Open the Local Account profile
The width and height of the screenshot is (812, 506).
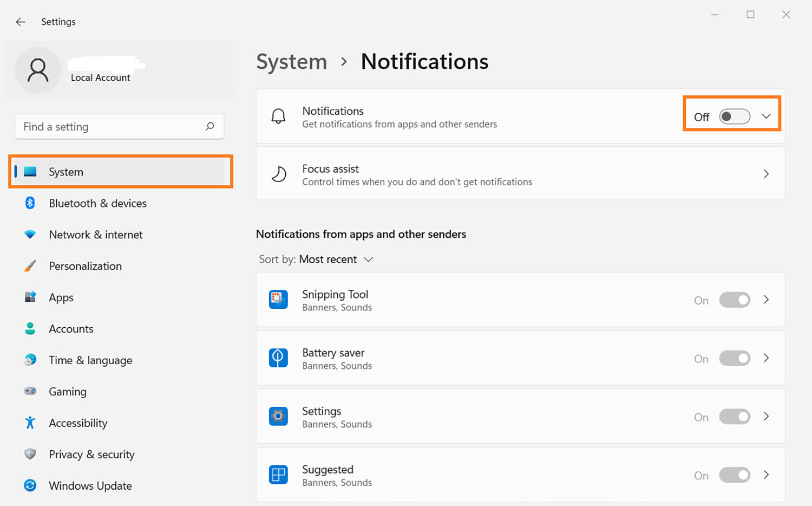pyautogui.click(x=120, y=70)
